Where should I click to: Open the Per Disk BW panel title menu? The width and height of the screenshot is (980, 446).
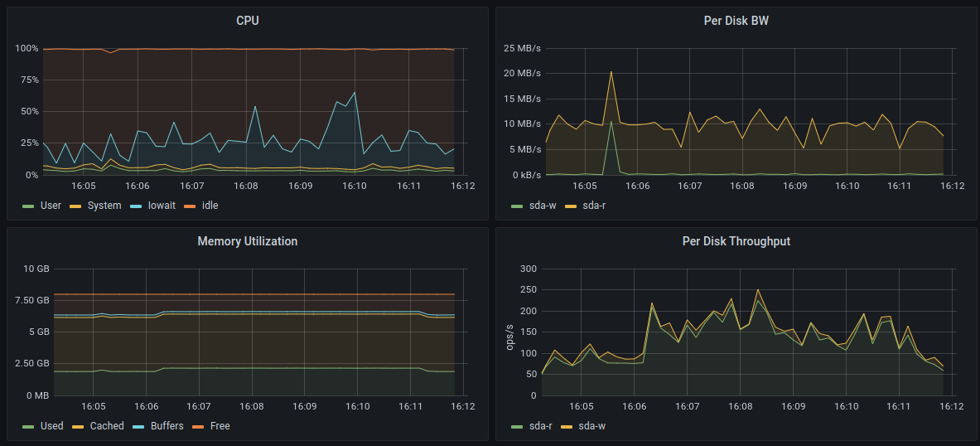[736, 21]
